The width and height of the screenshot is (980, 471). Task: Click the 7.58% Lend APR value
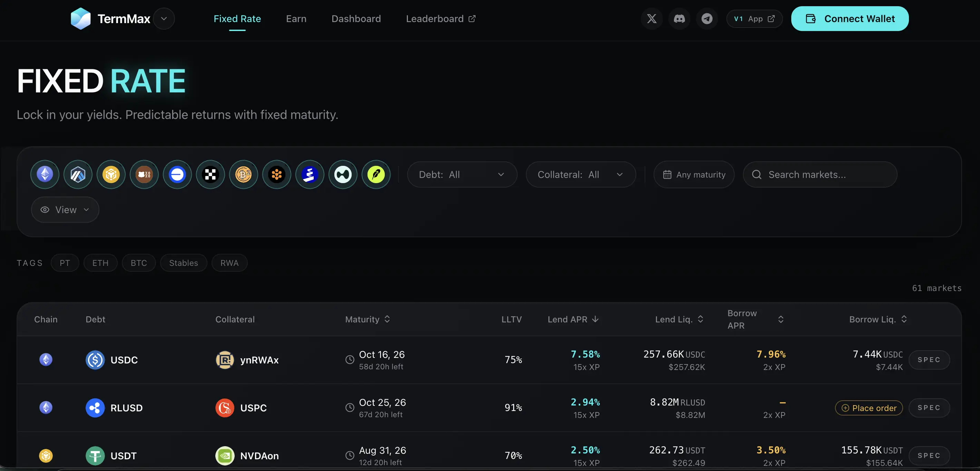pos(585,354)
